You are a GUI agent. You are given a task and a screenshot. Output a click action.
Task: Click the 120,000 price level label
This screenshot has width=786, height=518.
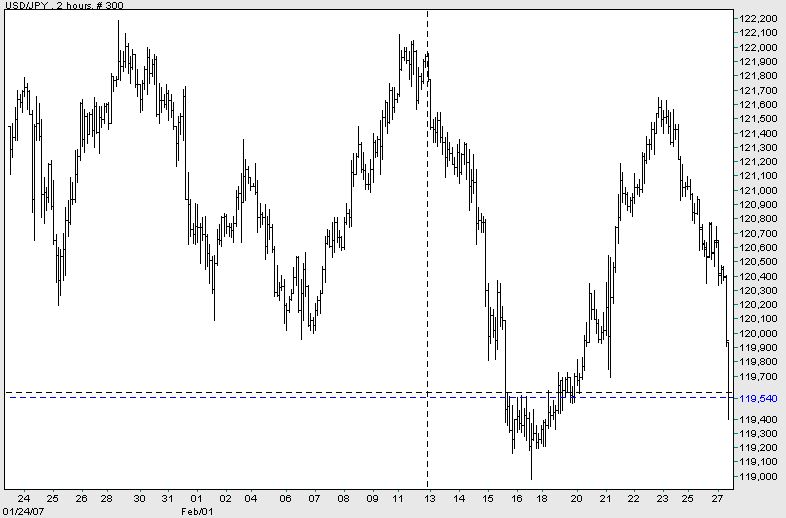(756, 333)
